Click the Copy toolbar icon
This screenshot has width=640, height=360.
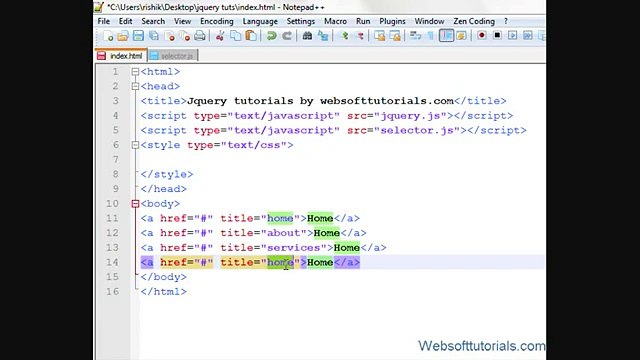(x=236, y=36)
